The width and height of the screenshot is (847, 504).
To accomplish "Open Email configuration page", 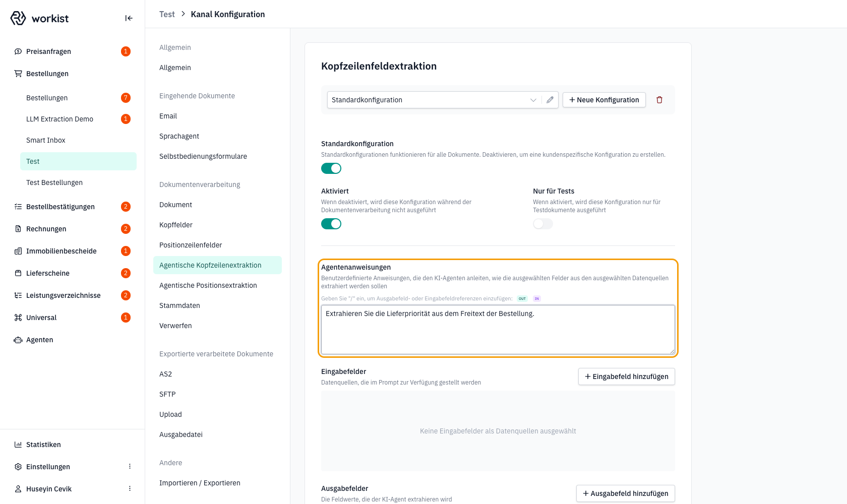I will pyautogui.click(x=168, y=116).
